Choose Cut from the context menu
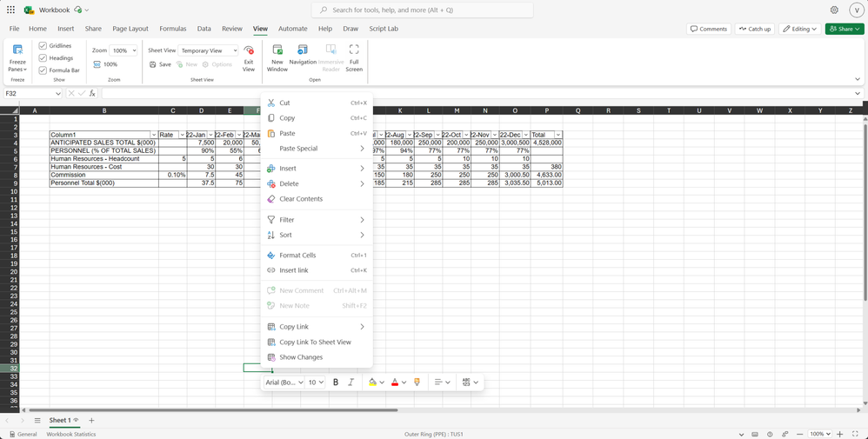This screenshot has height=439, width=868. [x=317, y=103]
